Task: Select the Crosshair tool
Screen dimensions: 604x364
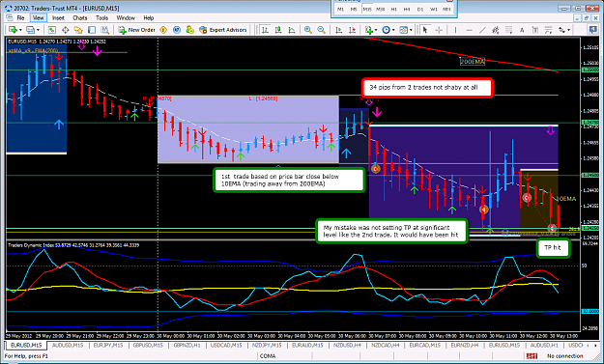Action: [x=439, y=30]
